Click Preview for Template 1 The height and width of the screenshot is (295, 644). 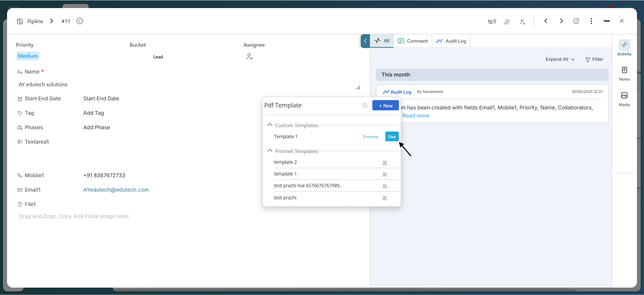[371, 137]
